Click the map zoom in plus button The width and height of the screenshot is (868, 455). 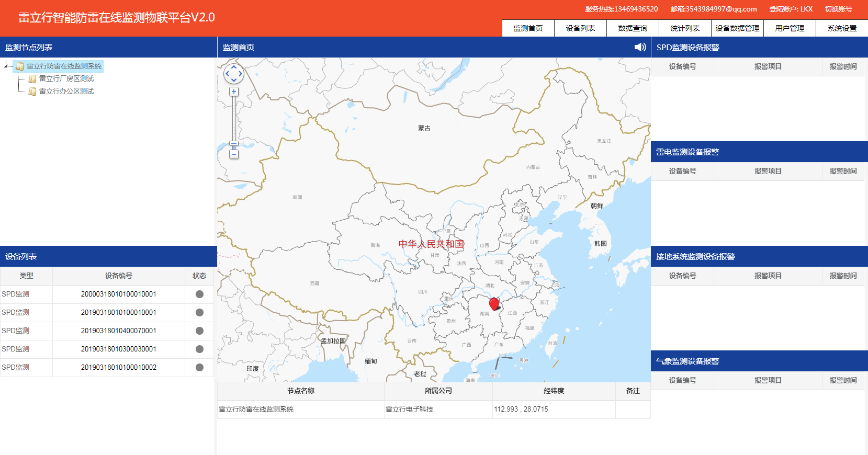[x=234, y=92]
